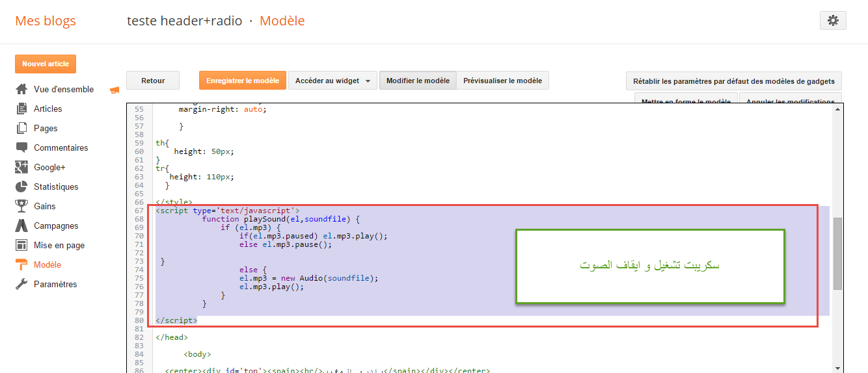Create a Nouvel article

coord(46,64)
